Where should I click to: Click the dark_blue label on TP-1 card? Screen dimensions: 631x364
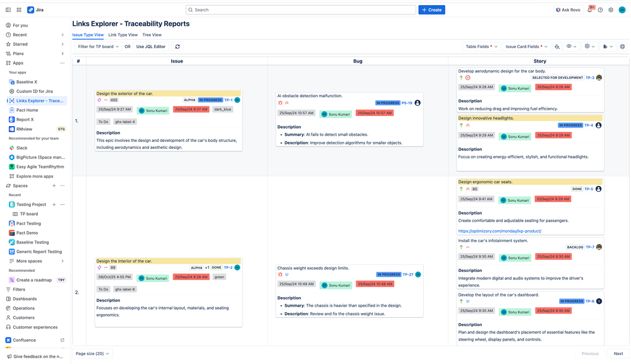pyautogui.click(x=222, y=109)
